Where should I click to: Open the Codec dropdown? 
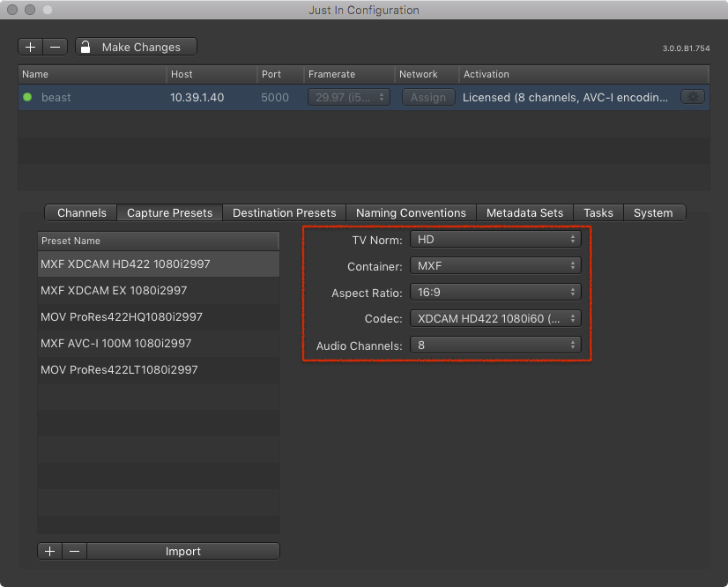click(x=495, y=318)
